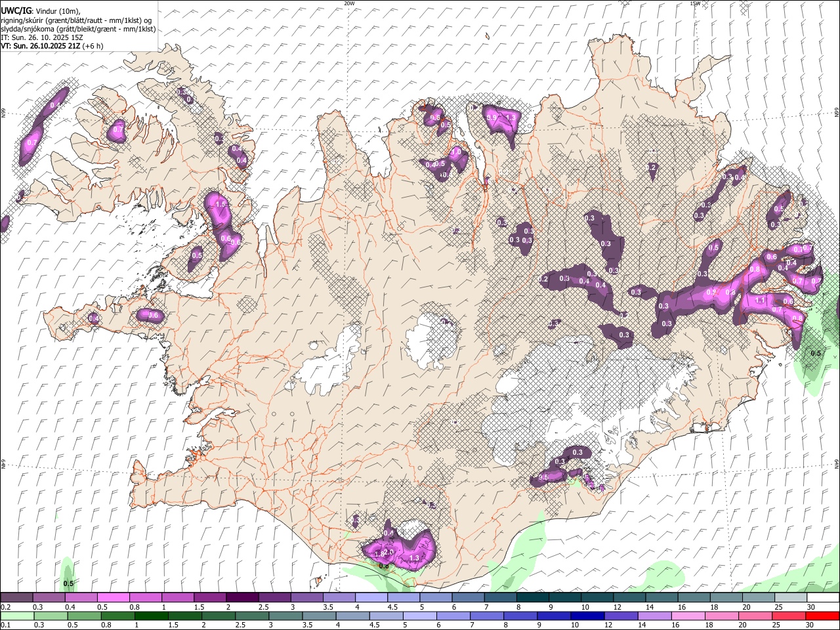Click the bright pink 0.5 swatch in upper legend row
This screenshot has height=630, width=840.
[x=113, y=597]
